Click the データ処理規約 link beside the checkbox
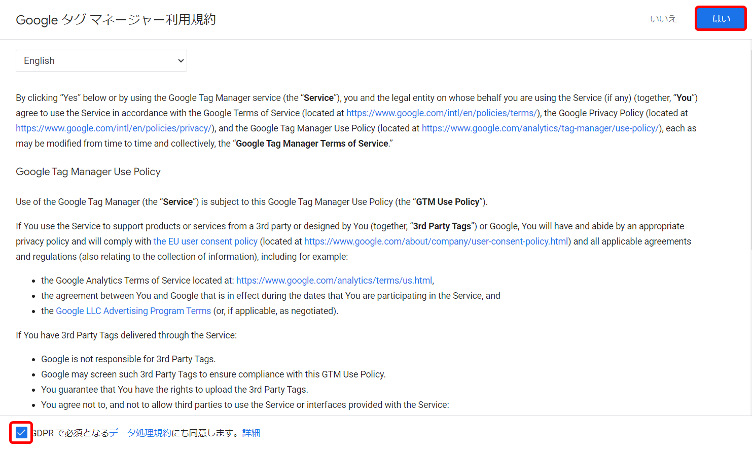 coord(140,433)
